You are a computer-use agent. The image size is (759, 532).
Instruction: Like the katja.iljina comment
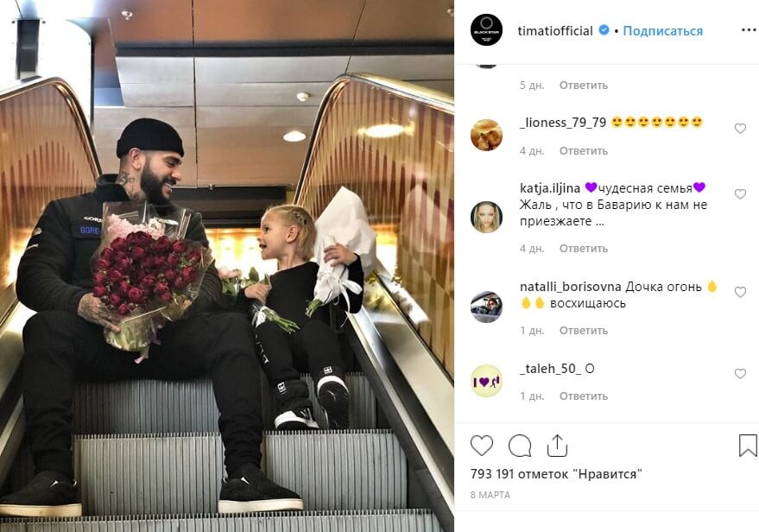(740, 194)
